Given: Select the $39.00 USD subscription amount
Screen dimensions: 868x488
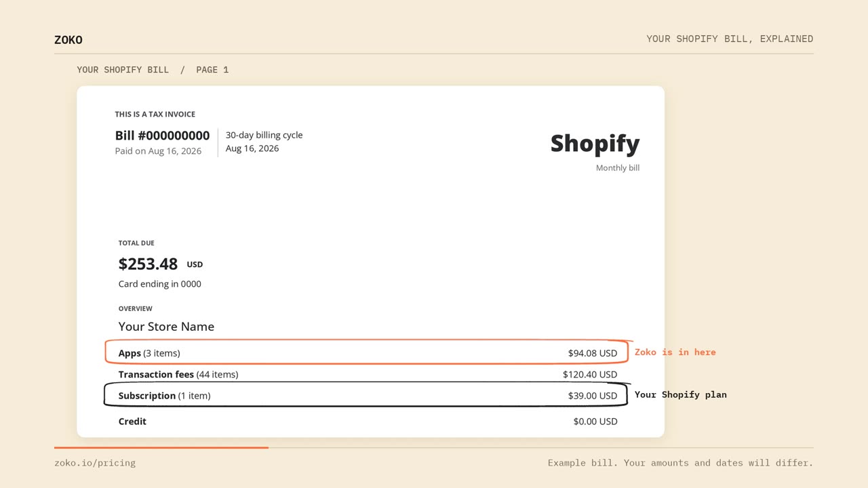Looking at the screenshot, I should coord(593,396).
